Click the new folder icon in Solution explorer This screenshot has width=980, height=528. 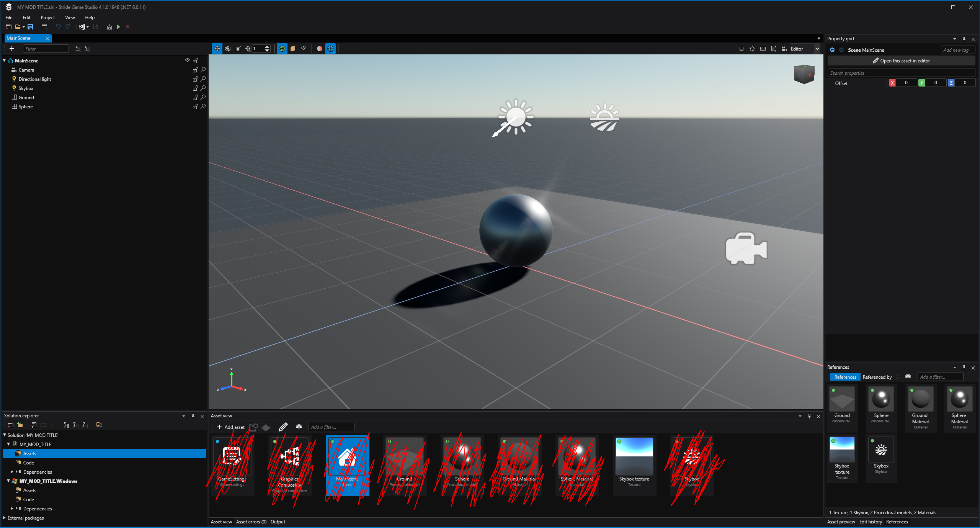pos(20,425)
